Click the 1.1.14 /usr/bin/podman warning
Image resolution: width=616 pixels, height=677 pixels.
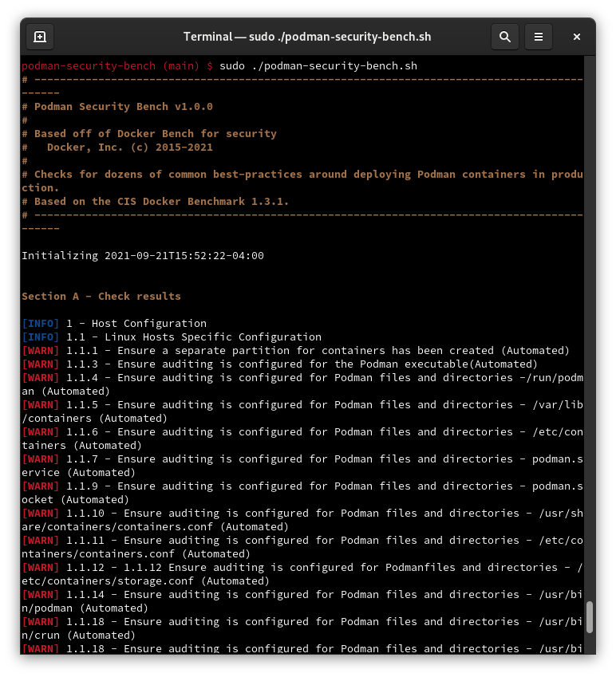click(x=302, y=601)
